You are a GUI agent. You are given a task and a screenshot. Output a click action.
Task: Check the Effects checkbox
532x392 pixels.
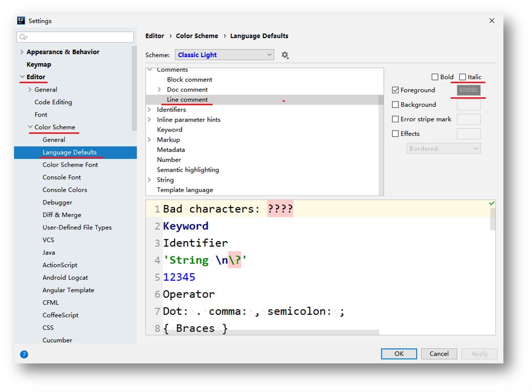click(x=395, y=133)
